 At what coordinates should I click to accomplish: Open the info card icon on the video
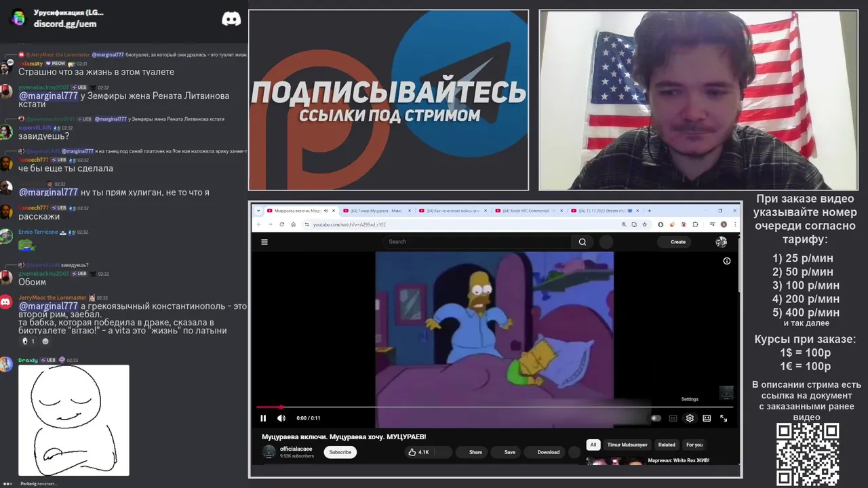coord(726,261)
